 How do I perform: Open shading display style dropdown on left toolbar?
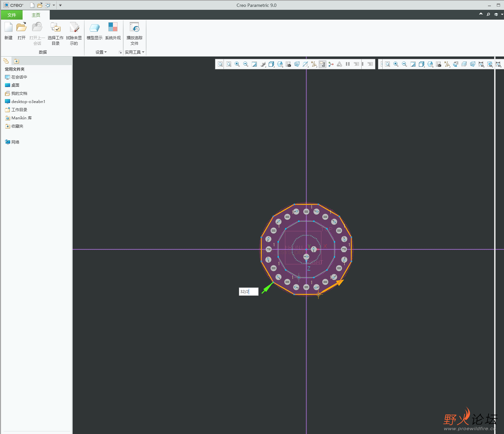[x=263, y=64]
